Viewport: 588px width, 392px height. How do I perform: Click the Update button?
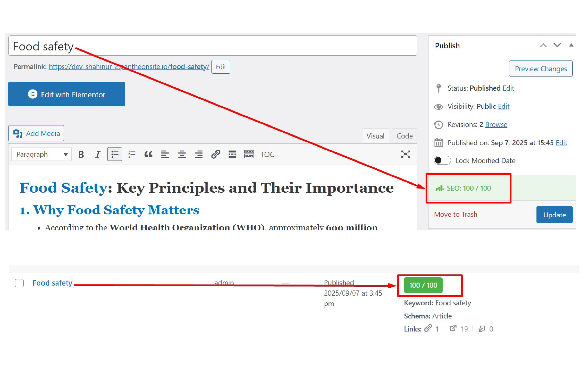pyautogui.click(x=554, y=215)
